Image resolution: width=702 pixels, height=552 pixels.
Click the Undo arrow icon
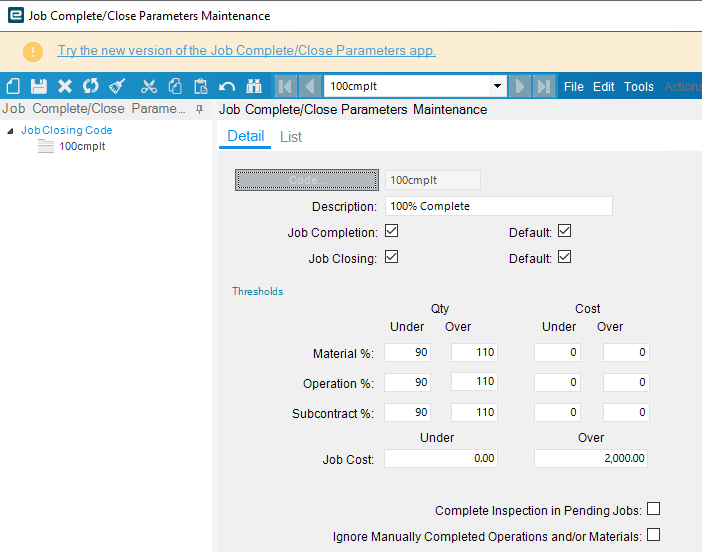[227, 86]
